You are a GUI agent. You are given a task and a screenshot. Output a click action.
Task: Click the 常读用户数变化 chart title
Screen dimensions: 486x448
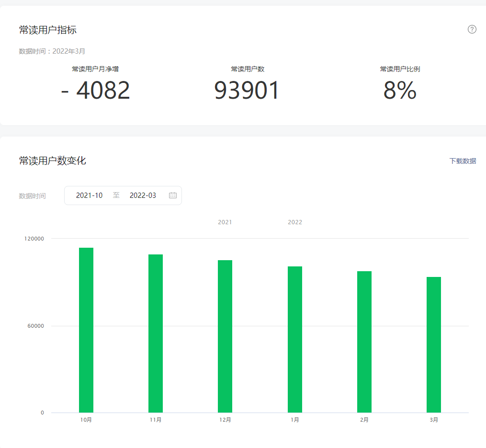pyautogui.click(x=53, y=161)
